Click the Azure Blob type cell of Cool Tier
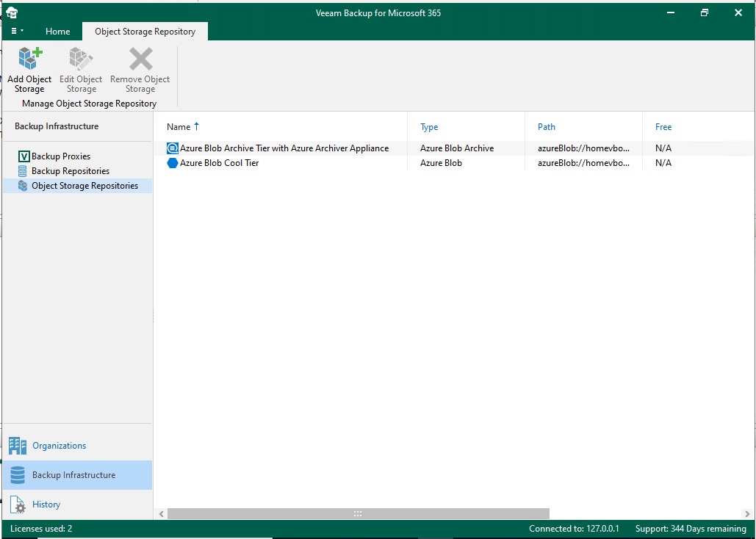This screenshot has width=756, height=539. click(x=441, y=163)
